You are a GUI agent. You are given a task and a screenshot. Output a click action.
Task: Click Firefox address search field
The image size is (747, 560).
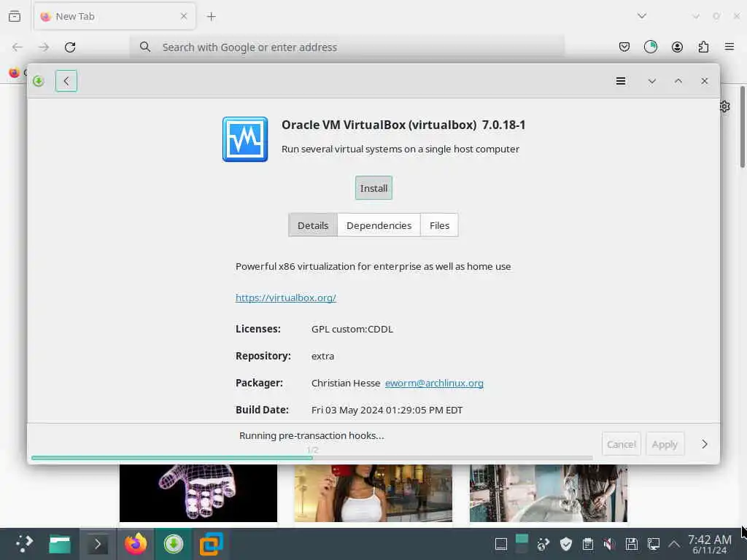(347, 47)
